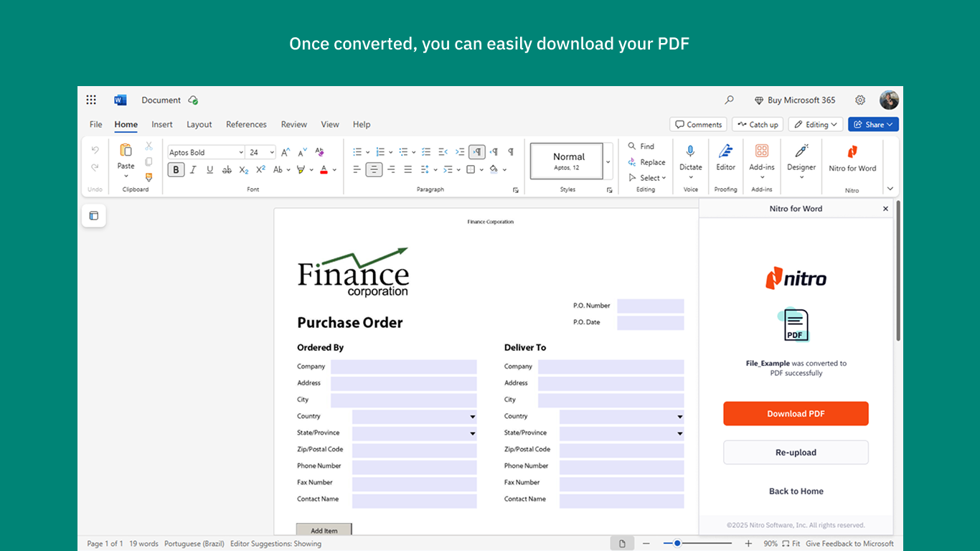Toggle Bold formatting
The image size is (980, 551).
176,170
